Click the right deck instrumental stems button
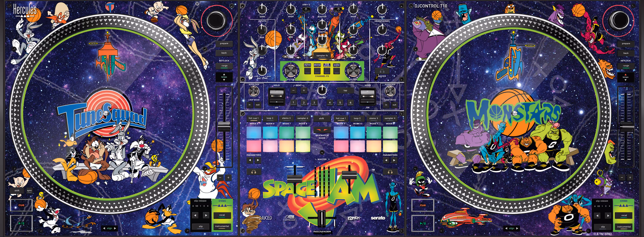Screen dimensions: 644x237 624,226
